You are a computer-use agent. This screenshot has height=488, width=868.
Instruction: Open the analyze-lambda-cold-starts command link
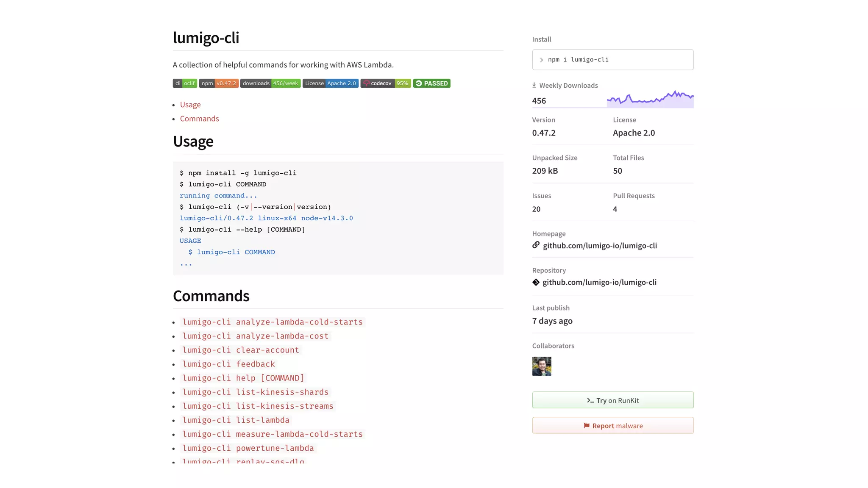point(273,322)
